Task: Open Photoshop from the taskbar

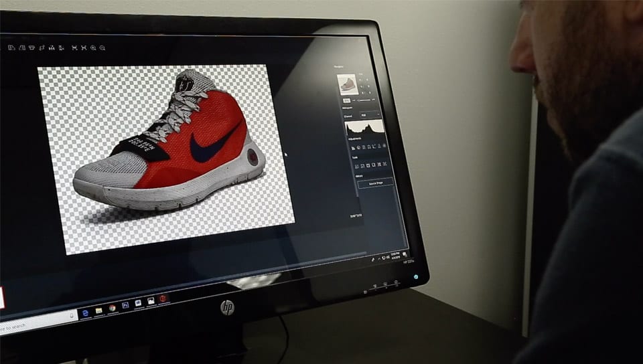Action: pyautogui.click(x=125, y=305)
